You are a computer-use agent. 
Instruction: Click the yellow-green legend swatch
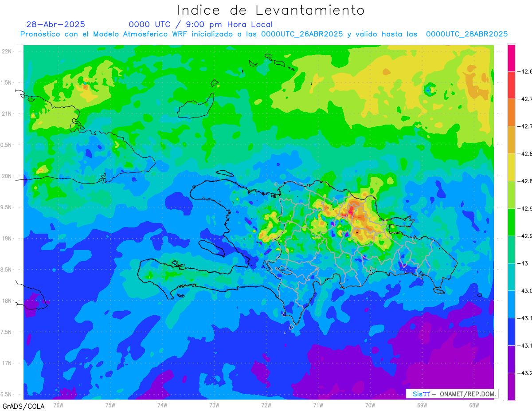511,194
